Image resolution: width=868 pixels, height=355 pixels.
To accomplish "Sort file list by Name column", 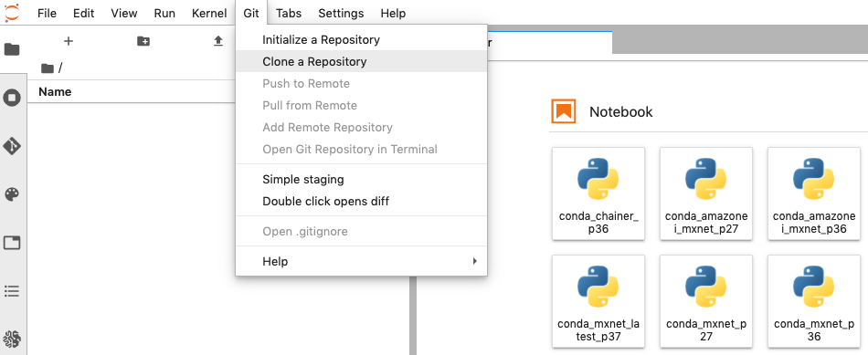I will tap(55, 92).
